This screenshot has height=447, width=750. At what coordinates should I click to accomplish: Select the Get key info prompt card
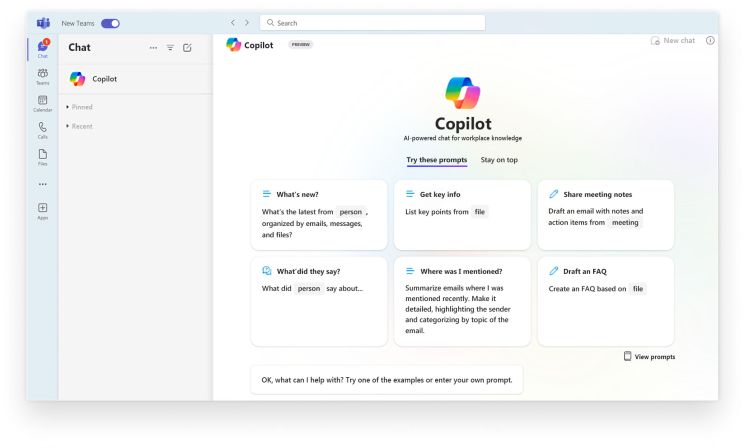[462, 215]
